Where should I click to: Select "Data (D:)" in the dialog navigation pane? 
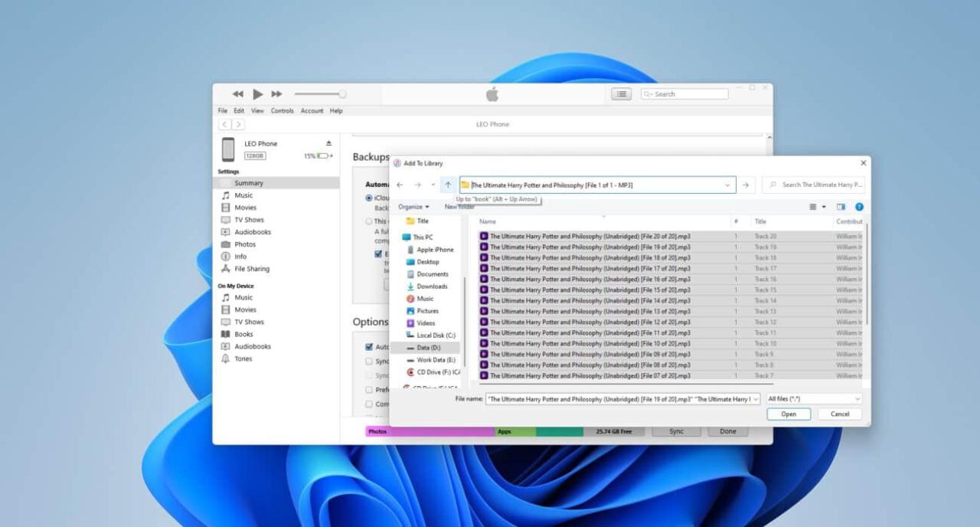click(x=426, y=348)
